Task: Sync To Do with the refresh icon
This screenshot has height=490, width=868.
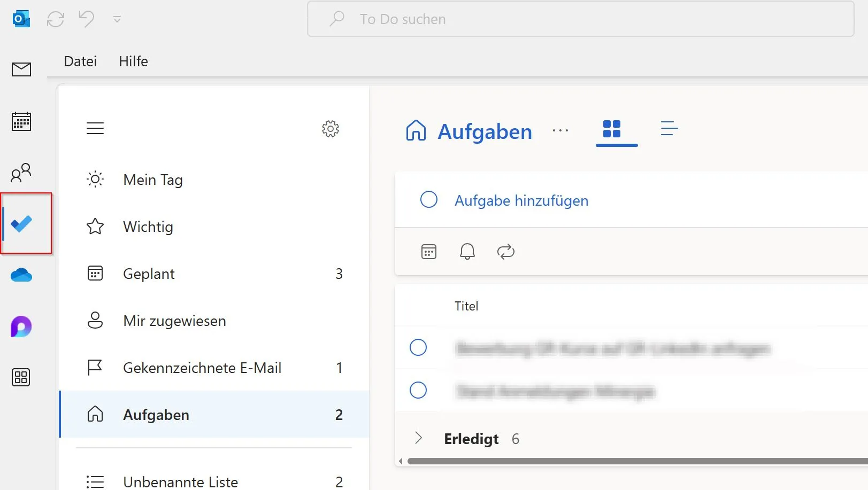Action: click(x=55, y=19)
